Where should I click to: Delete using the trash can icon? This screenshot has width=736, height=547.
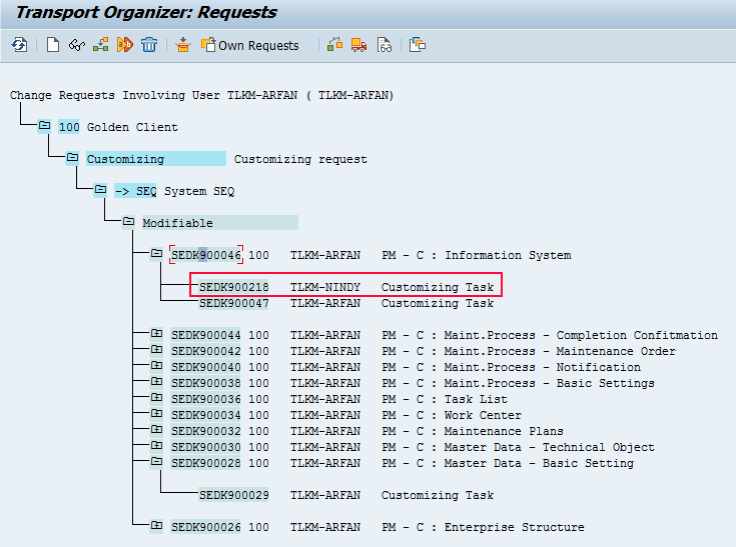coord(149,45)
